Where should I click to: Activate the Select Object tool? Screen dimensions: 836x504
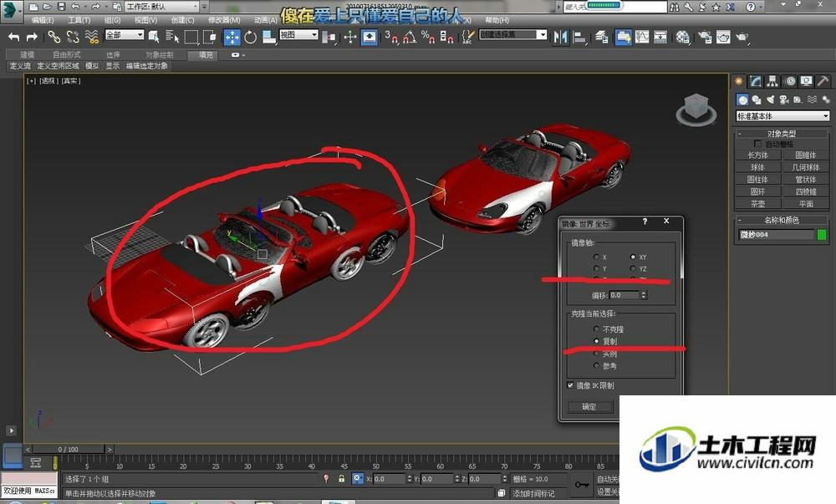pos(154,37)
